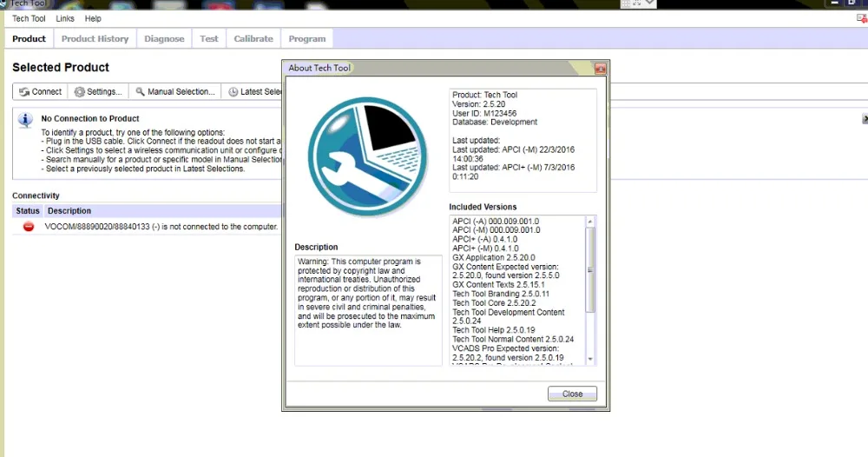Click the Settings gear icon

click(80, 92)
